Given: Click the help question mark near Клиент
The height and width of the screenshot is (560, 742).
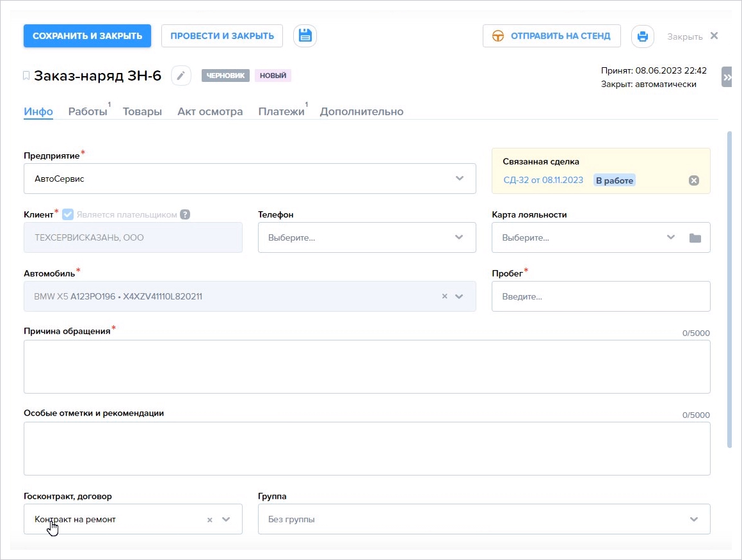Looking at the screenshot, I should [x=185, y=214].
